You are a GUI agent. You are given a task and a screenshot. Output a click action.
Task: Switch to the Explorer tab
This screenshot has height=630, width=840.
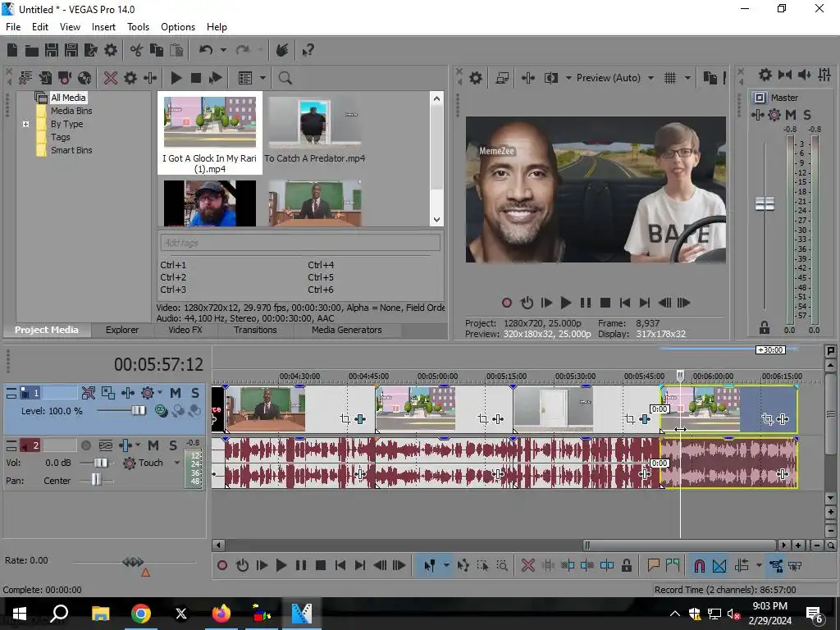[122, 330]
